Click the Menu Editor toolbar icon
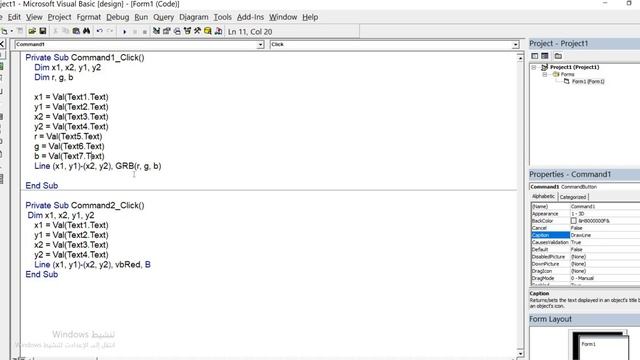The width and height of the screenshot is (640, 360). point(20,31)
